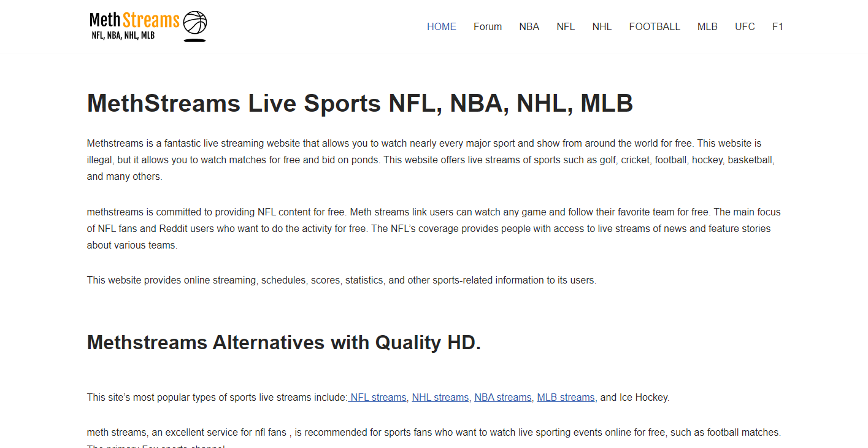Go to the NFL section
The width and height of the screenshot is (868, 448).
click(x=566, y=26)
